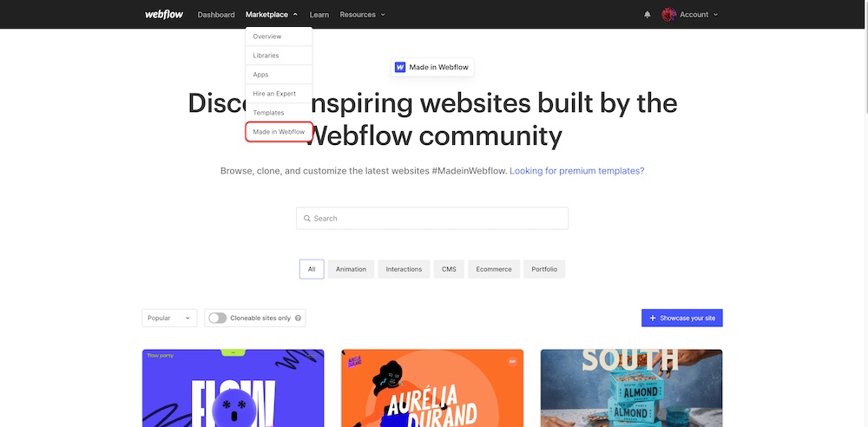Toggle Cloneable sites only switch
868x427 pixels.
pyautogui.click(x=217, y=318)
